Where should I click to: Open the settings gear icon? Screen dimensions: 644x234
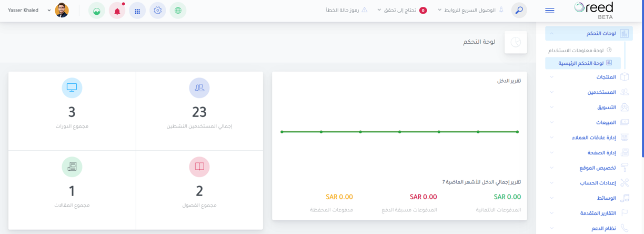[x=158, y=11]
